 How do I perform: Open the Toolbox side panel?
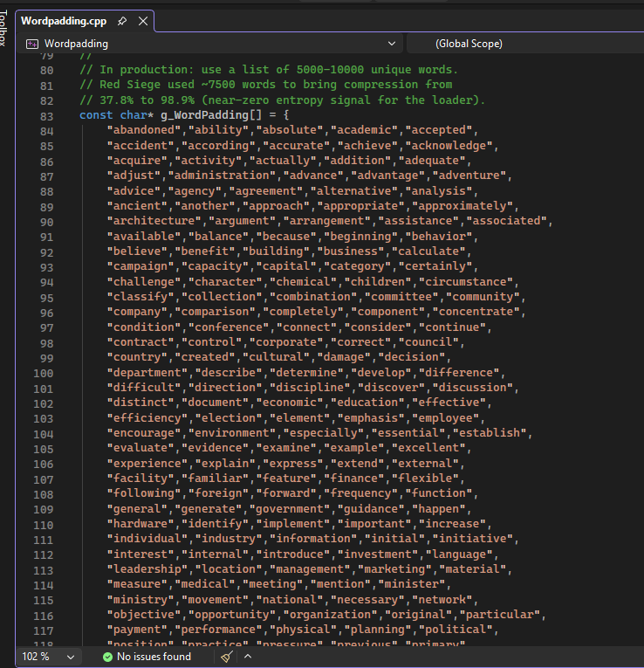tap(3, 28)
